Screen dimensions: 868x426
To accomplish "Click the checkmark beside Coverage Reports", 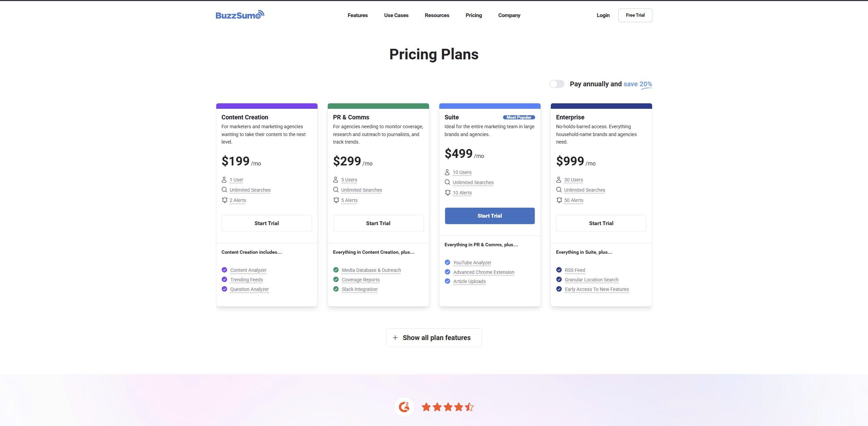I will click(336, 279).
